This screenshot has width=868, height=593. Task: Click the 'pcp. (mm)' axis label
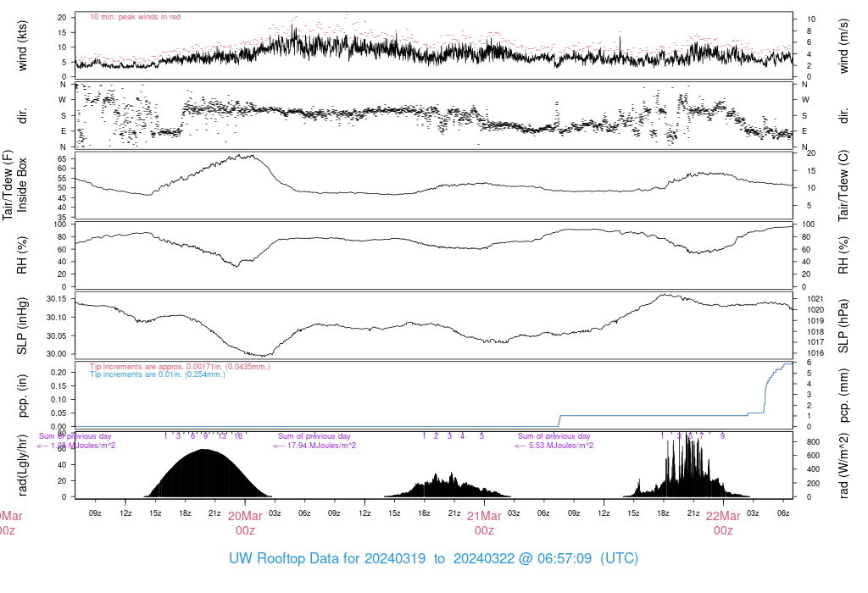pyautogui.click(x=843, y=396)
